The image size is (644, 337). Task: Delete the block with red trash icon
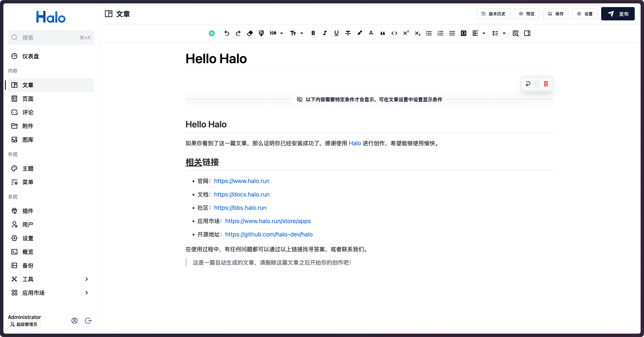click(x=546, y=84)
